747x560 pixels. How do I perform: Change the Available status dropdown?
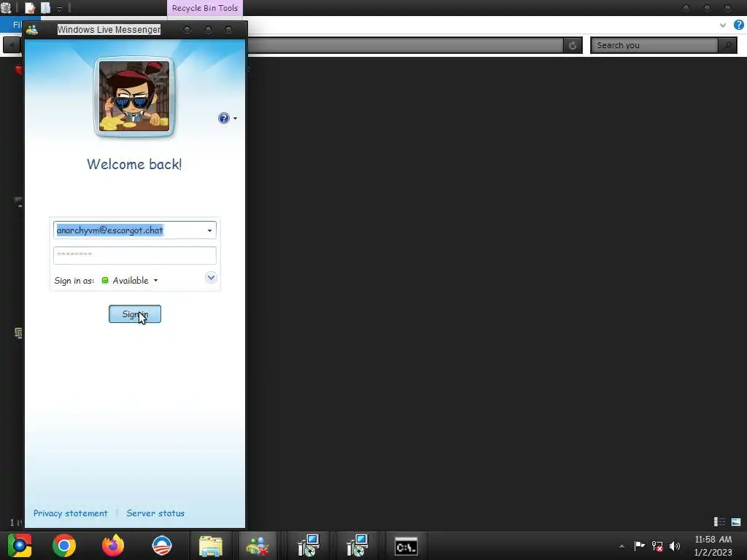[130, 281]
